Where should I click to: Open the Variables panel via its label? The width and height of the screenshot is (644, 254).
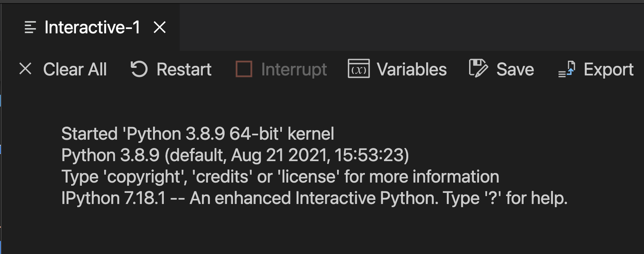click(x=411, y=69)
